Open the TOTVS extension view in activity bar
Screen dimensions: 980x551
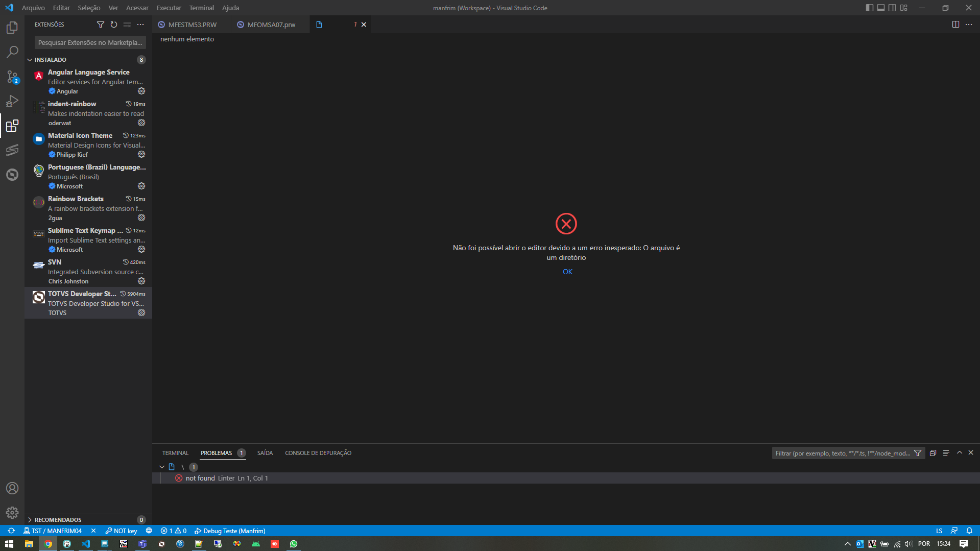(x=12, y=174)
